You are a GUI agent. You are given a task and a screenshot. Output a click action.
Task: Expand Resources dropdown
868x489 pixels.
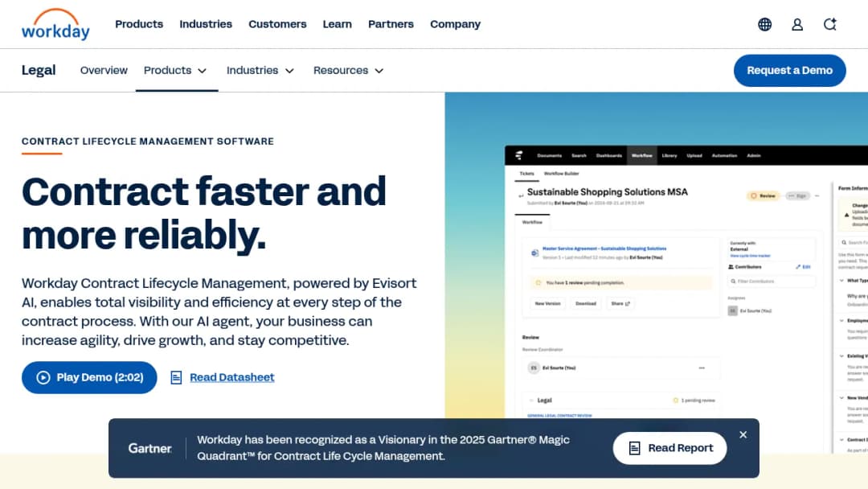[349, 70]
